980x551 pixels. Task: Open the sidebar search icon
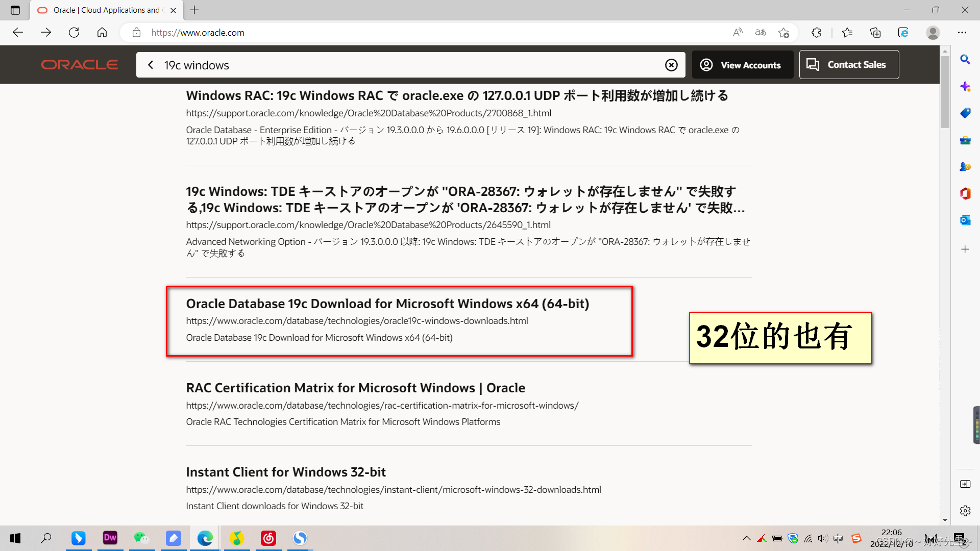click(965, 60)
